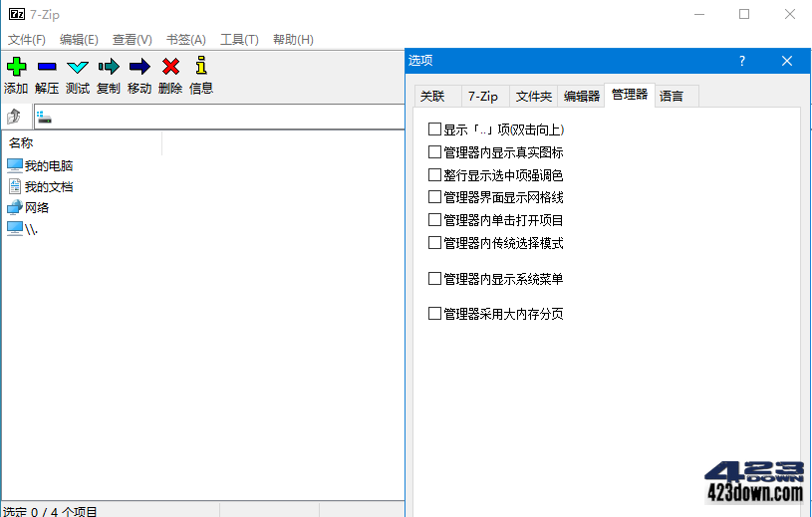Switch to the 语言 tab
The image size is (812, 517).
click(677, 97)
